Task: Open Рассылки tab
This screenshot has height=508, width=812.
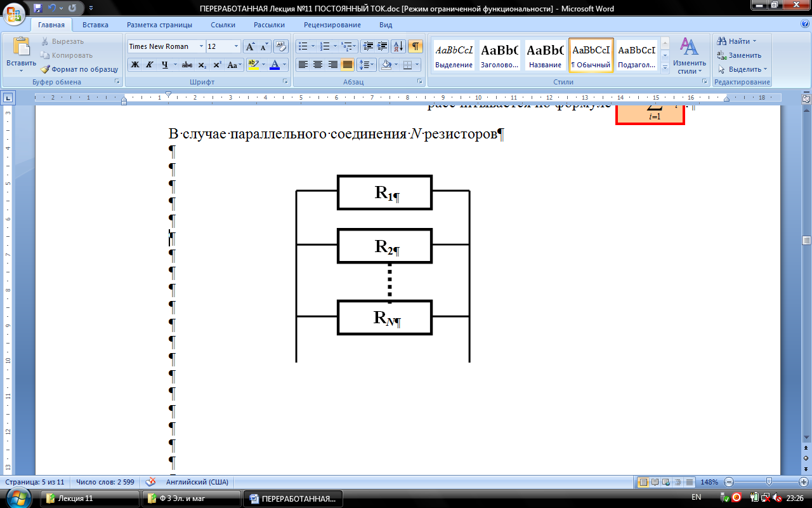Action: pyautogui.click(x=269, y=25)
